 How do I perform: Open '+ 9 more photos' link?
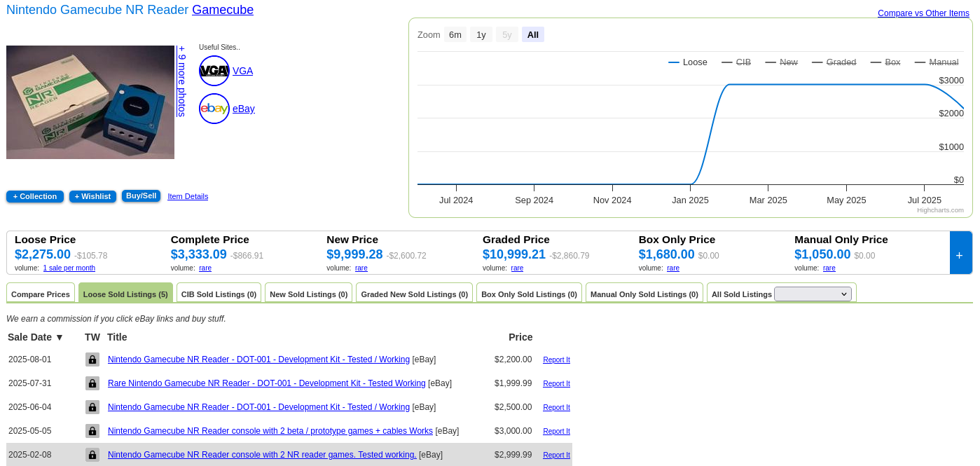(181, 81)
